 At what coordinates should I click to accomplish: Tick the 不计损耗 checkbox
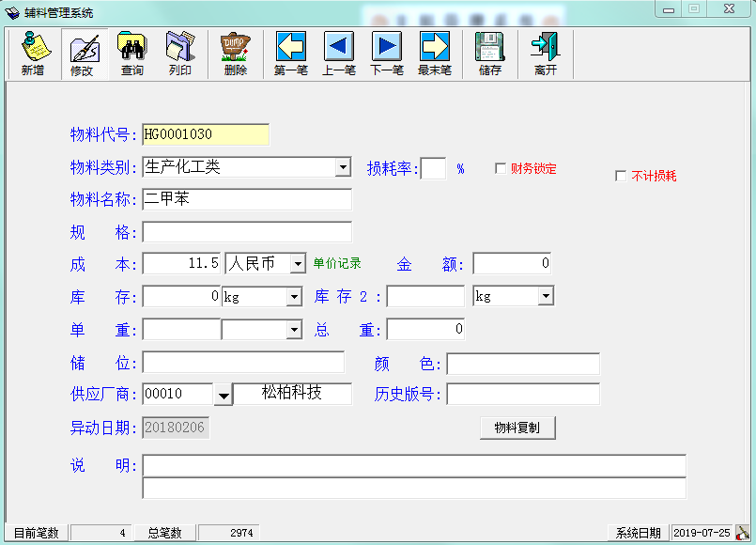coord(621,176)
